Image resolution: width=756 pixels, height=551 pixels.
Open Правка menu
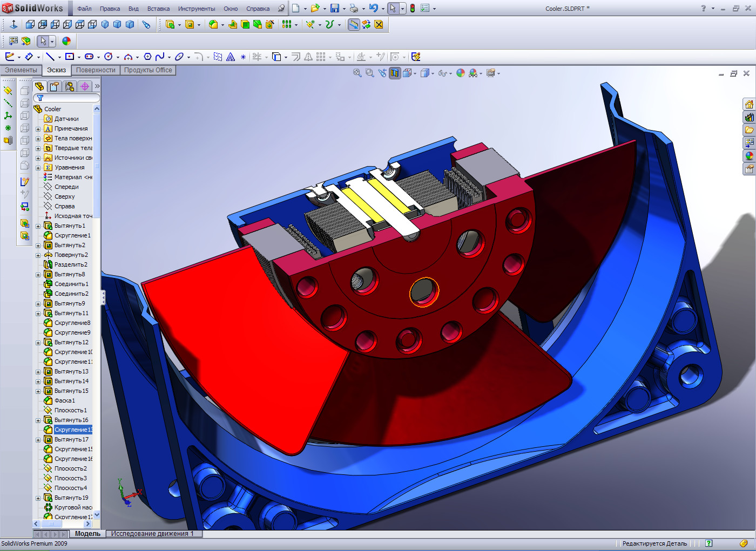[110, 9]
